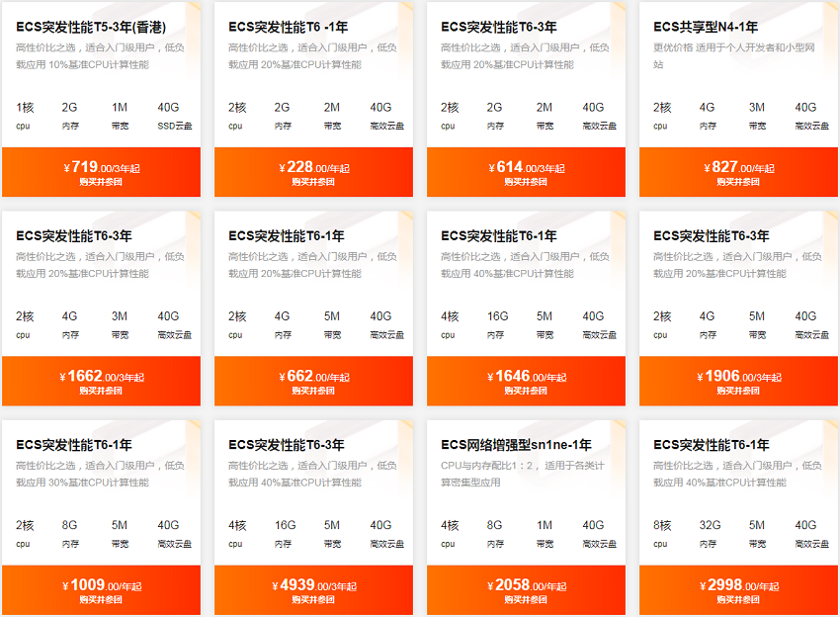This screenshot has width=840, height=617.
Task: Open the ECS共享型N4-1年 card title
Action: (x=706, y=27)
